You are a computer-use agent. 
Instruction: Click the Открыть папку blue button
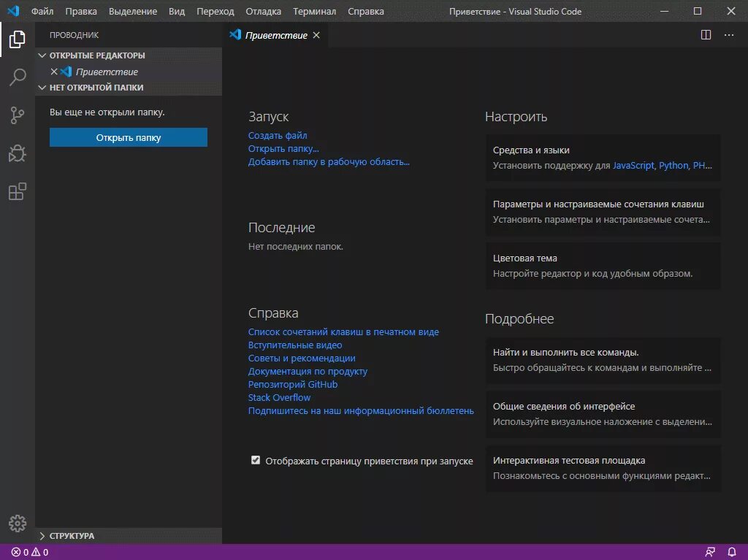coord(129,137)
